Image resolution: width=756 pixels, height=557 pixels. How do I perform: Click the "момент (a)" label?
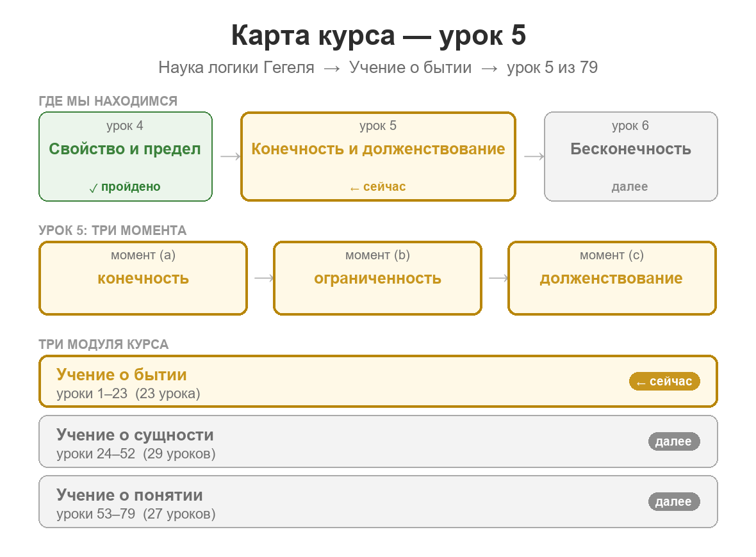coord(144,255)
